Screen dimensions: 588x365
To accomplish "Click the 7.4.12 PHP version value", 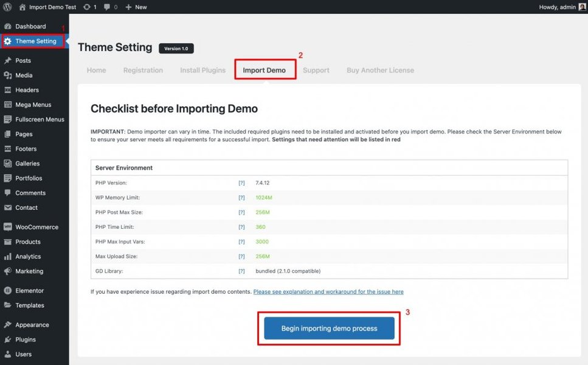I will coord(263,183).
